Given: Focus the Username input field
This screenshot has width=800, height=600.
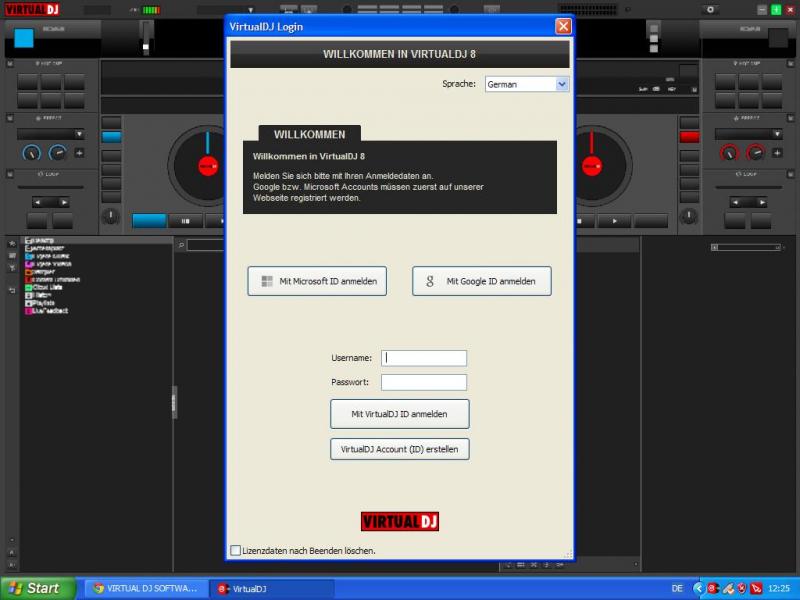Looking at the screenshot, I should click(423, 358).
